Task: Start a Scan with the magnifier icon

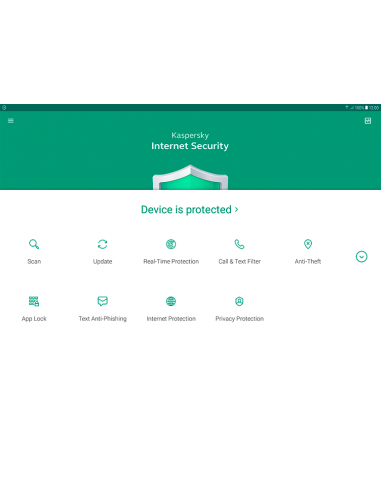Action: [x=34, y=244]
